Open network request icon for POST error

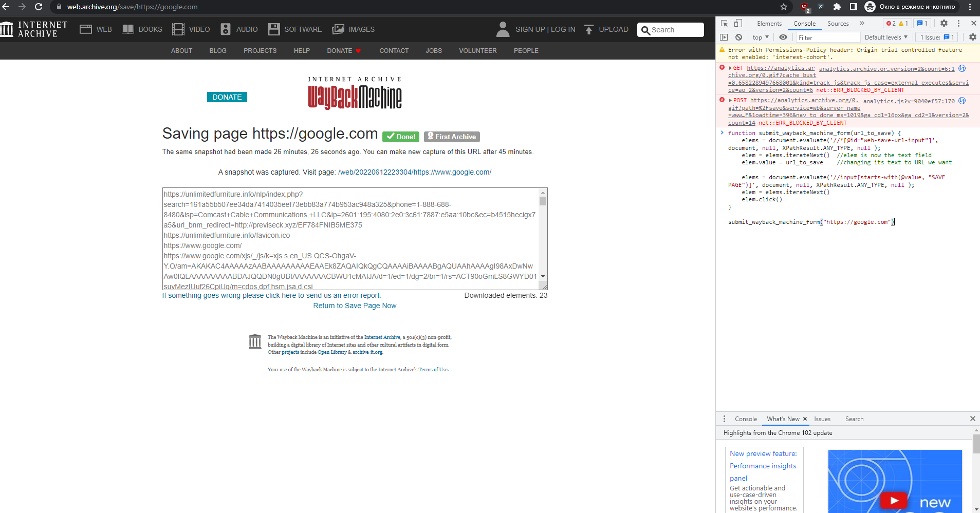(962, 101)
